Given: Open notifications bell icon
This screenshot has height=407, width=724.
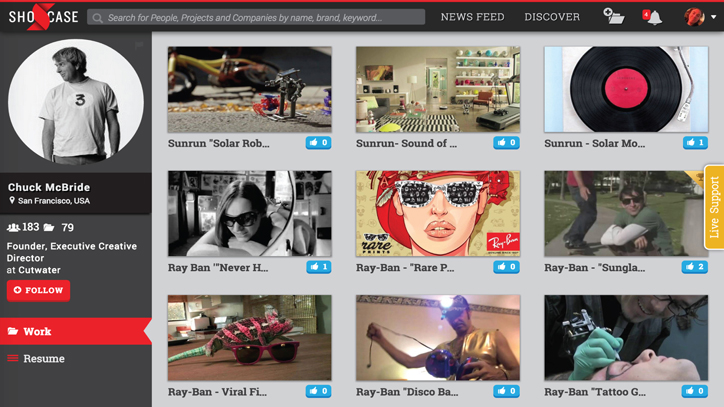Looking at the screenshot, I should [653, 17].
